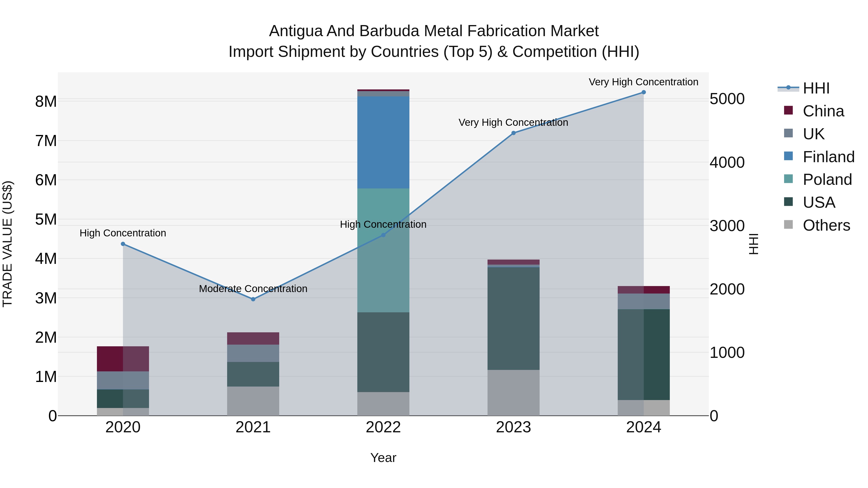
Task: Click the 3000 right-axis tick label
Action: 727,226
